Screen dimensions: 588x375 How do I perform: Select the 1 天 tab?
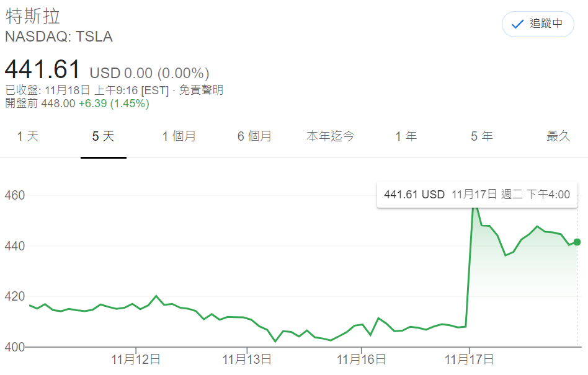coord(28,136)
